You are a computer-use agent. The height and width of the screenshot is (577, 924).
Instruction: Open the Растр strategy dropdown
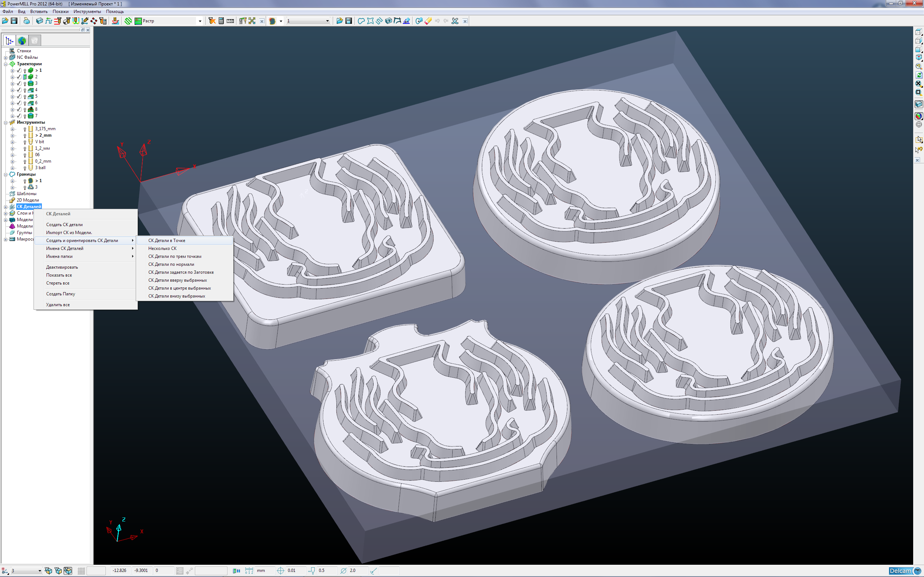[200, 21]
